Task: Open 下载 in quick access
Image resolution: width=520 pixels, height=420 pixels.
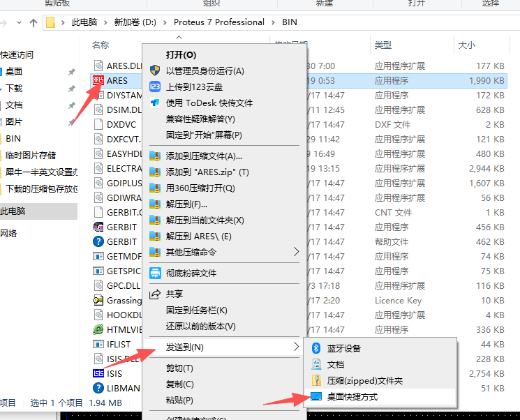Action: pos(14,88)
